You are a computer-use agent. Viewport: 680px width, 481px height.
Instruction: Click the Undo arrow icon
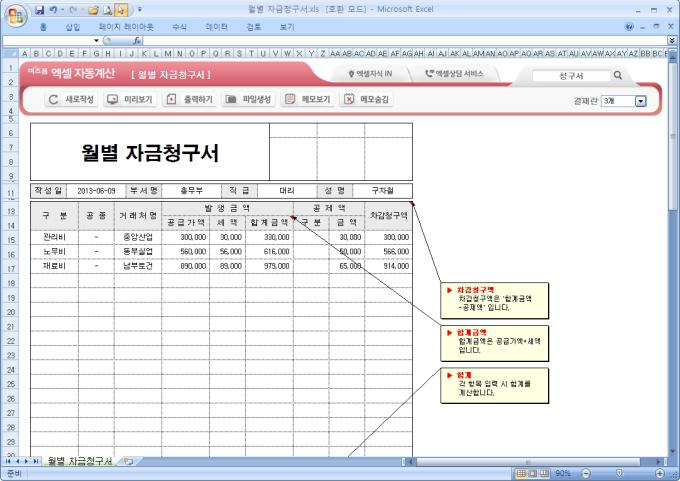pyautogui.click(x=53, y=10)
